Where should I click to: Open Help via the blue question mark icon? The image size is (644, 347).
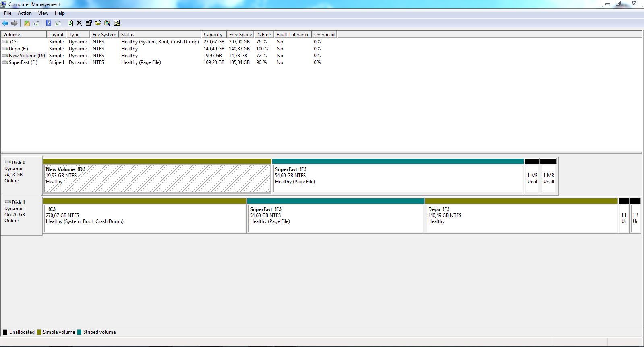click(x=48, y=23)
